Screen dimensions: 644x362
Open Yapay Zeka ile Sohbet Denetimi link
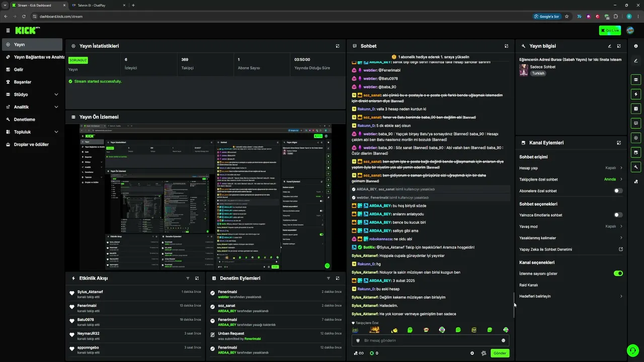[x=571, y=249]
